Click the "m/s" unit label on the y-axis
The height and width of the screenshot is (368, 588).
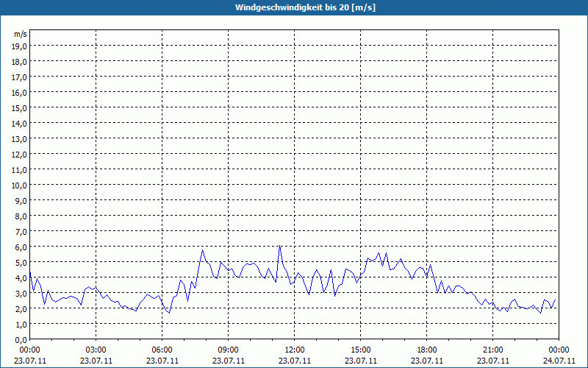[21, 34]
